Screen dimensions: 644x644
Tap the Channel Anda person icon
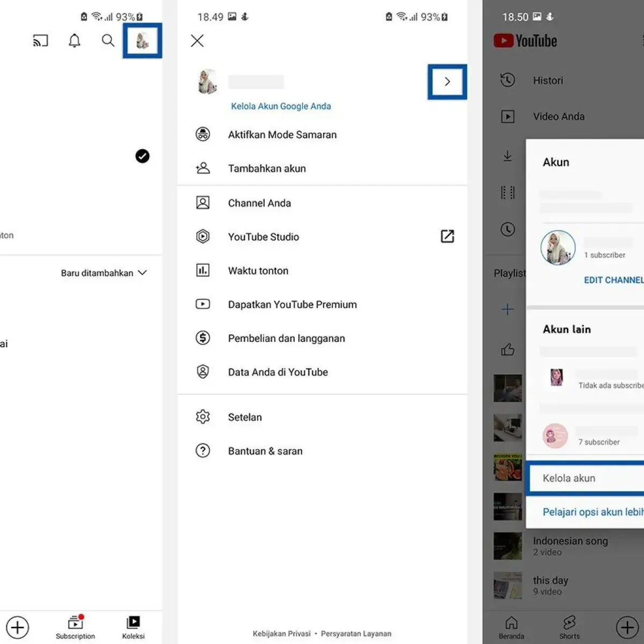pos(203,203)
